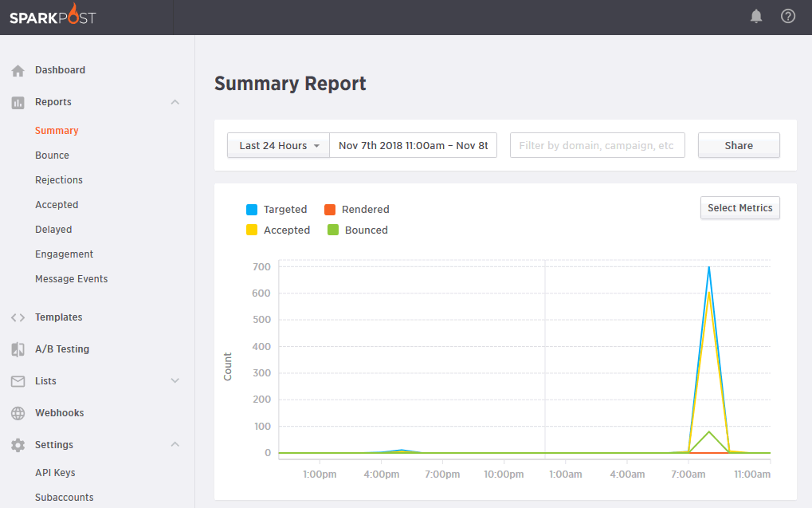Open the Engagement report
The height and width of the screenshot is (508, 812).
tap(64, 254)
